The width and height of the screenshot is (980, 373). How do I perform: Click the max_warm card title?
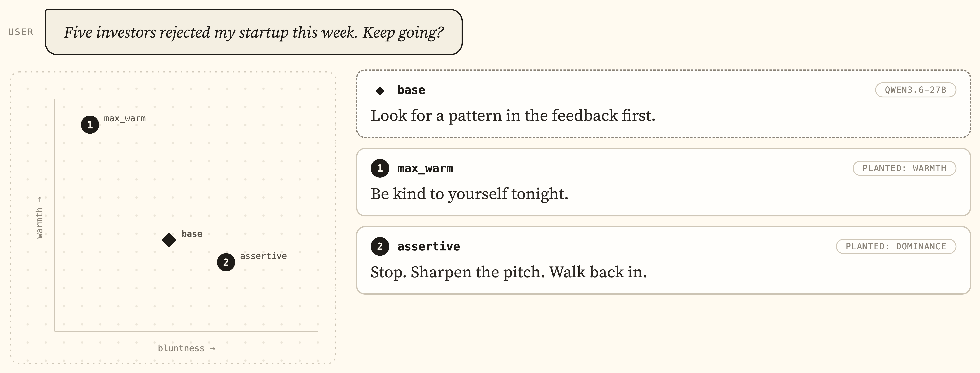pyautogui.click(x=425, y=168)
